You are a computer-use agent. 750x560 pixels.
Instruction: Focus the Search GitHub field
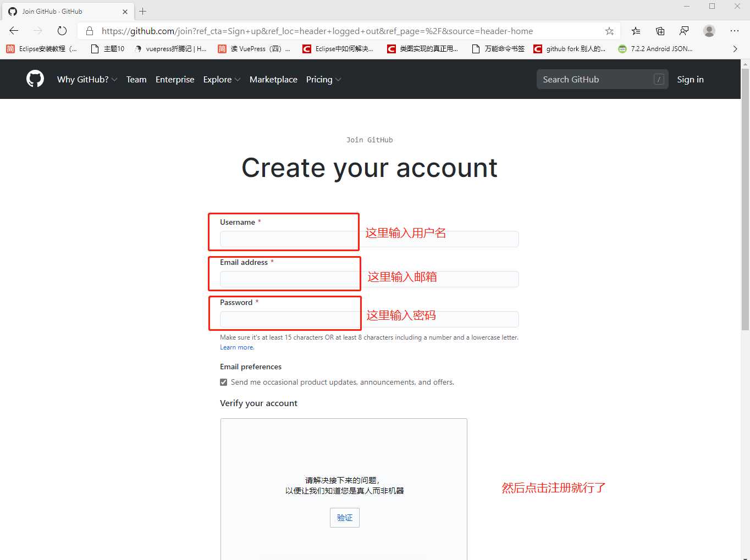(x=603, y=79)
